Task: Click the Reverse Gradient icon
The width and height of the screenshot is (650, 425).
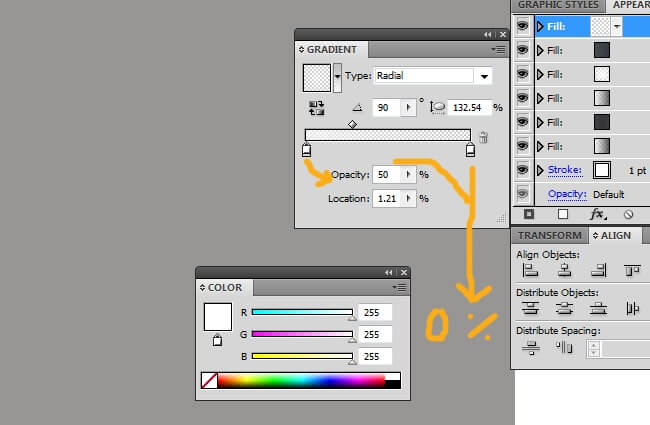Action: [x=316, y=108]
